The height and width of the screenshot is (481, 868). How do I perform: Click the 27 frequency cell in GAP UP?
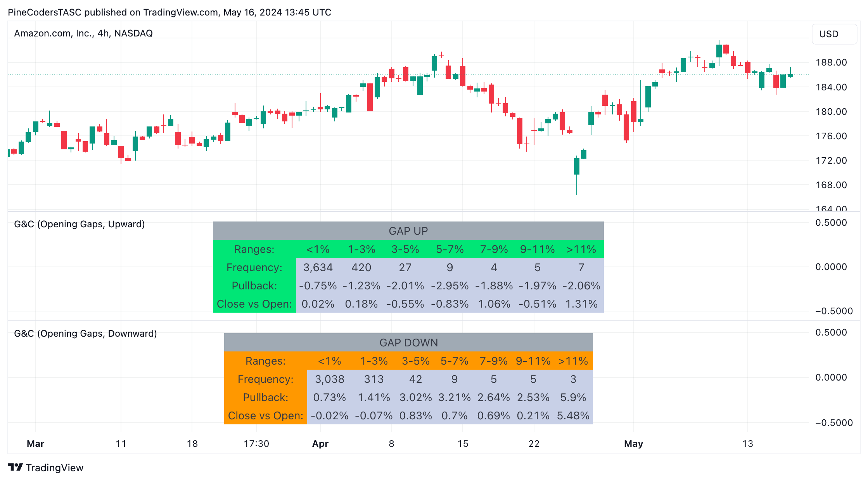[x=405, y=267]
